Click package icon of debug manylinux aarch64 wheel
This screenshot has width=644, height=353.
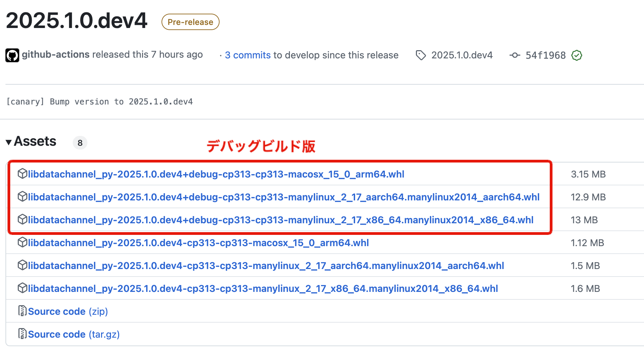point(23,197)
